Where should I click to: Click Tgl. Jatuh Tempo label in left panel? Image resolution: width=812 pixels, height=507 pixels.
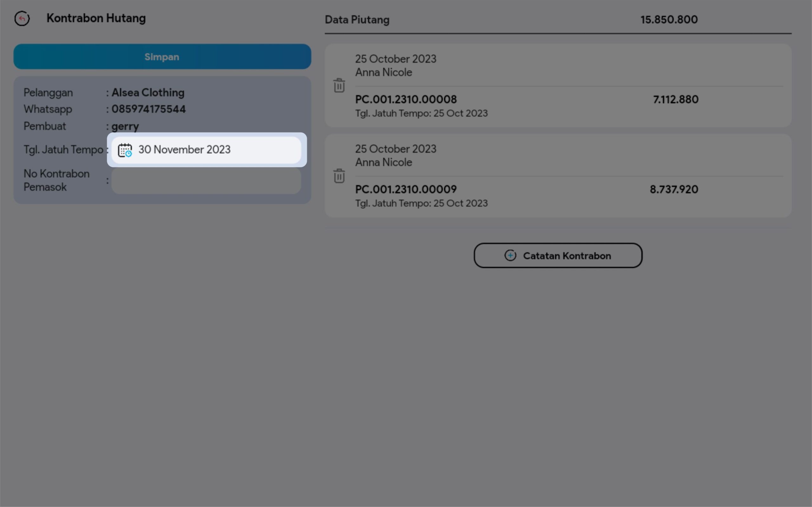point(63,150)
